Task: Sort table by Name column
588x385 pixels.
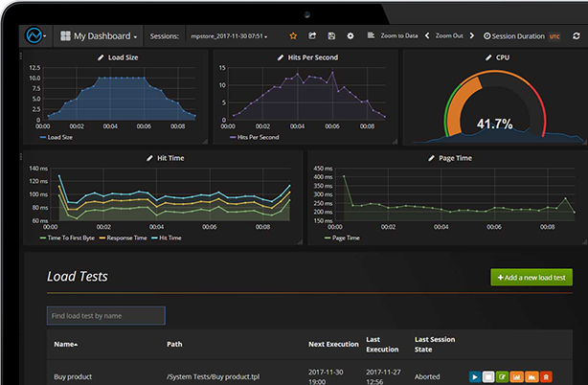Action: coord(66,344)
